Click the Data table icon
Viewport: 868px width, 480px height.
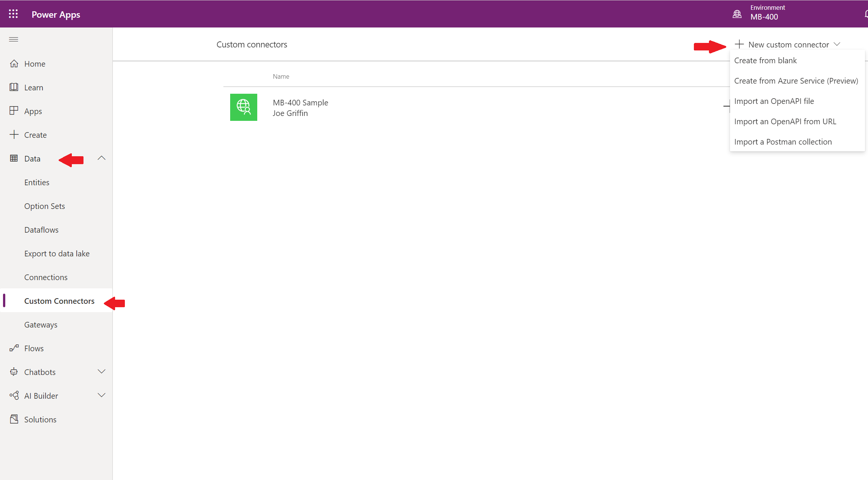click(14, 158)
